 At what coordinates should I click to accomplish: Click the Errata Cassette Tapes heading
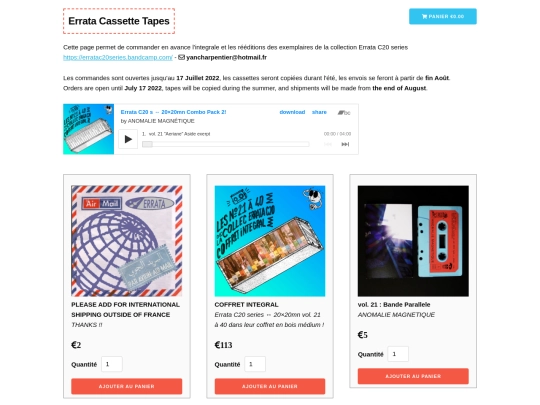tap(119, 21)
